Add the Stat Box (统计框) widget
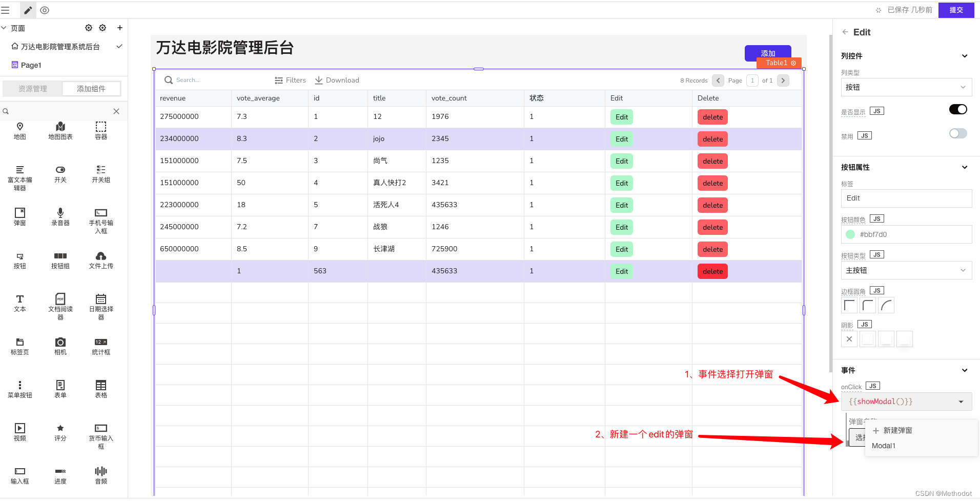The width and height of the screenshot is (980, 501). pos(101,347)
